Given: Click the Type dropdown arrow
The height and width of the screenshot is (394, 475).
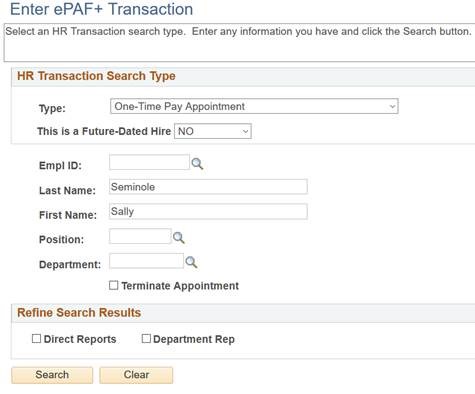Looking at the screenshot, I should [392, 107].
